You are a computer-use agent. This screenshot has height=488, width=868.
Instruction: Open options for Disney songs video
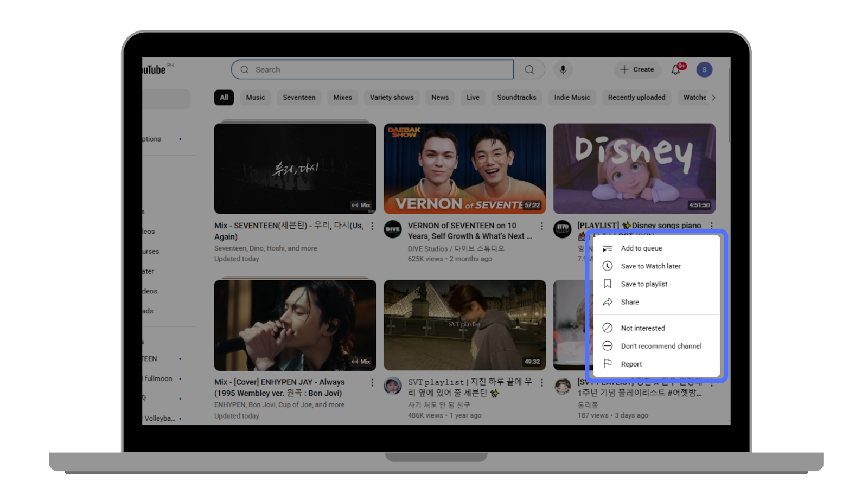tap(711, 226)
